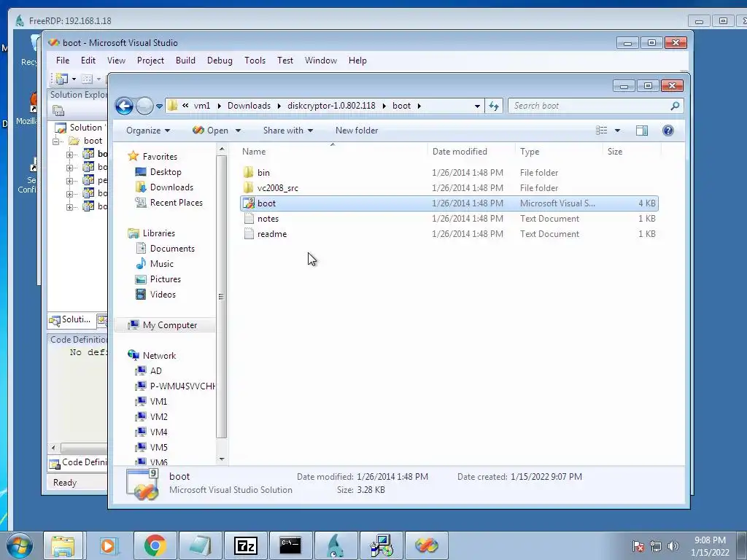The height and width of the screenshot is (560, 747).
Task: Open Chrome from the taskbar
Action: click(x=155, y=545)
